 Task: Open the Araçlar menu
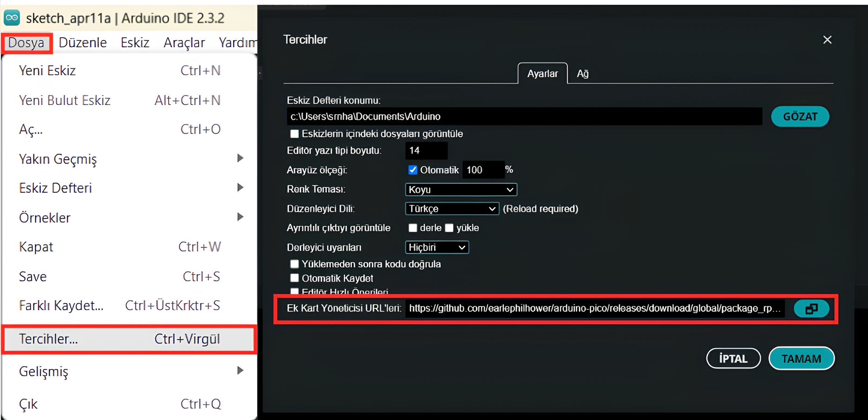point(184,43)
